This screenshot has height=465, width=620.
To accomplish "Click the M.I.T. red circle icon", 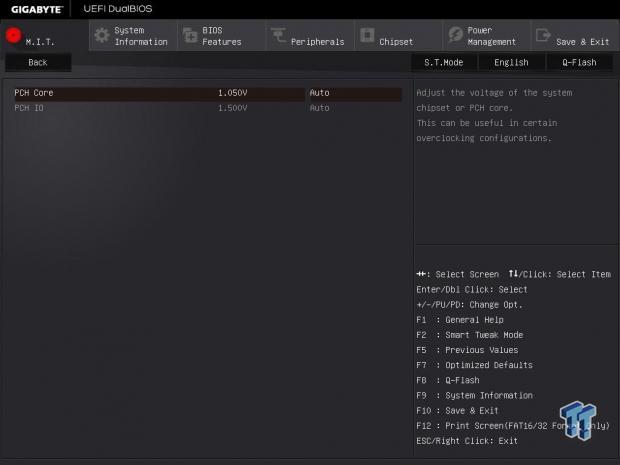I will [14, 35].
